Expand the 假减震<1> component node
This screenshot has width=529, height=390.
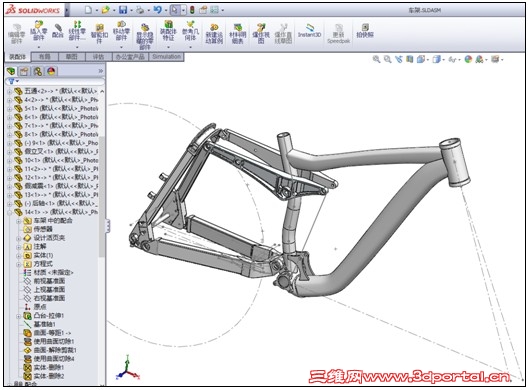pyautogui.click(x=9, y=186)
